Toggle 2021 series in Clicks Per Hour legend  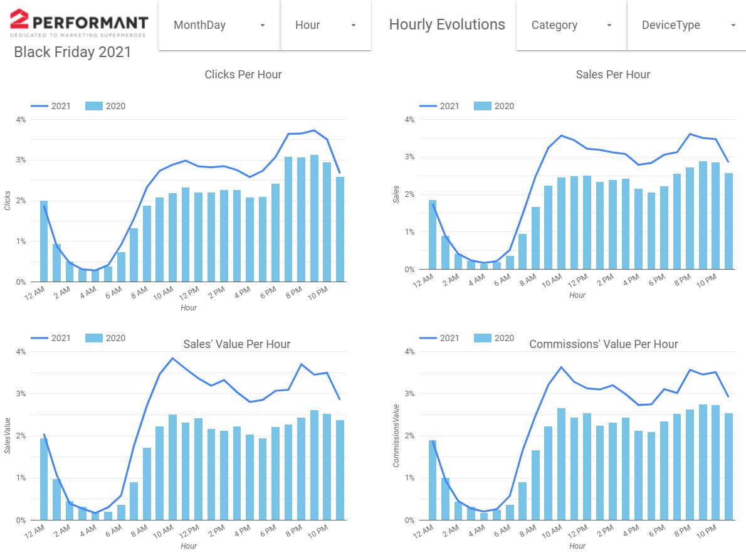coord(51,106)
